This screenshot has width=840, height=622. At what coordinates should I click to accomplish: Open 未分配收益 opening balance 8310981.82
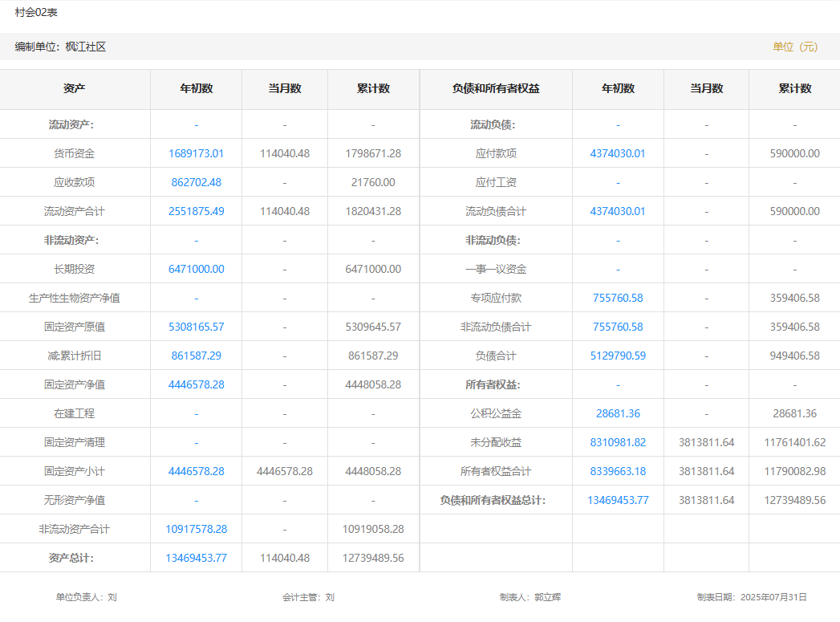[x=618, y=442]
